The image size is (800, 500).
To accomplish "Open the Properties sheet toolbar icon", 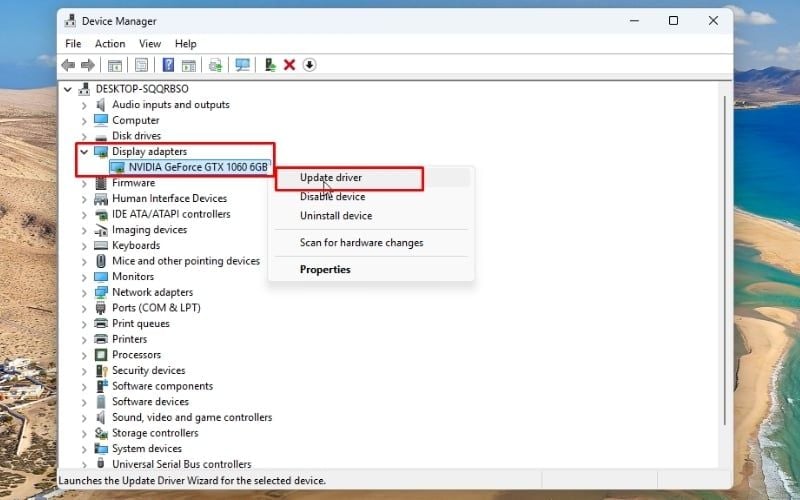I will pos(141,65).
